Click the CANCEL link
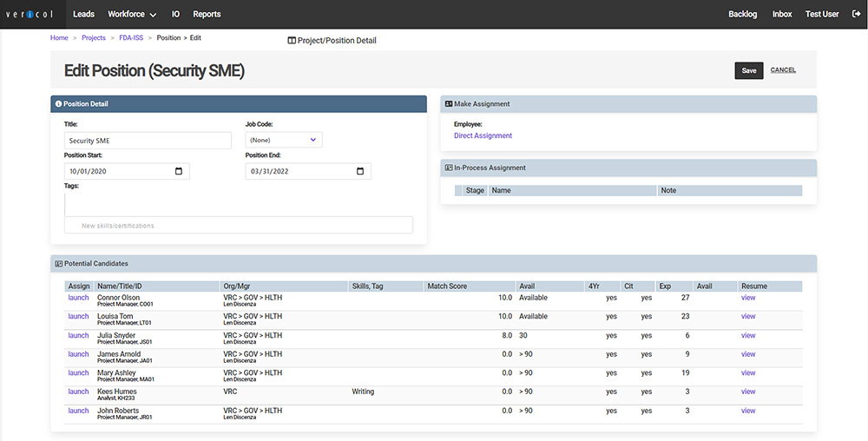The height and width of the screenshot is (441, 868). (x=783, y=70)
